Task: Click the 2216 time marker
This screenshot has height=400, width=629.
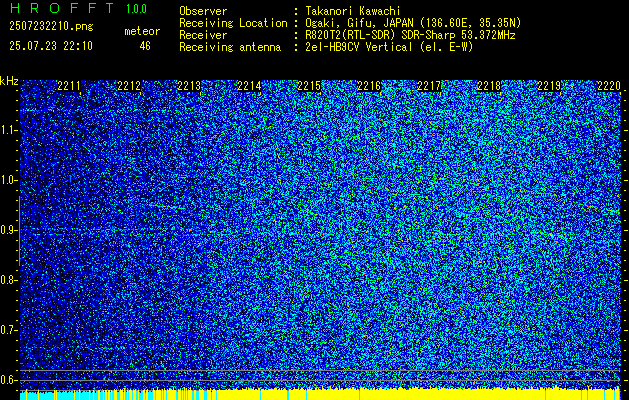Action: 369,86
